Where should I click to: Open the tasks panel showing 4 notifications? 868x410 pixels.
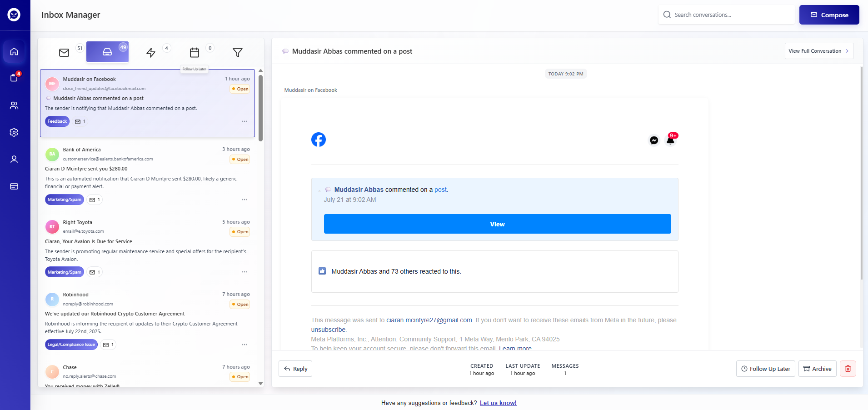pos(14,78)
